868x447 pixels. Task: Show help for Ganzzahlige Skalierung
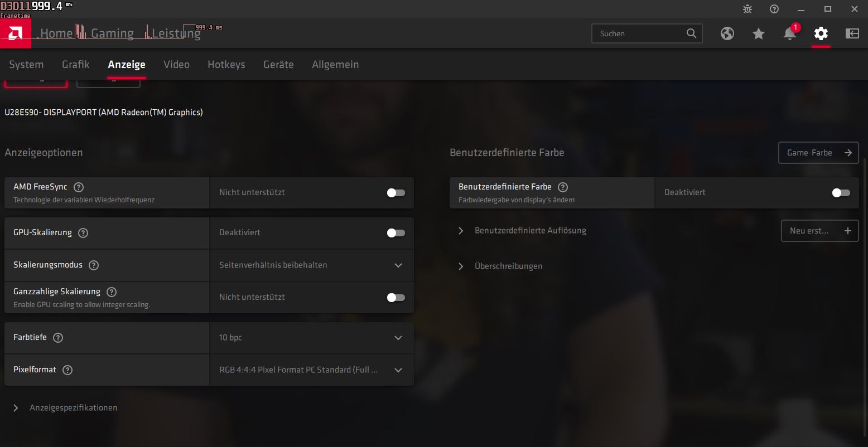[112, 292]
